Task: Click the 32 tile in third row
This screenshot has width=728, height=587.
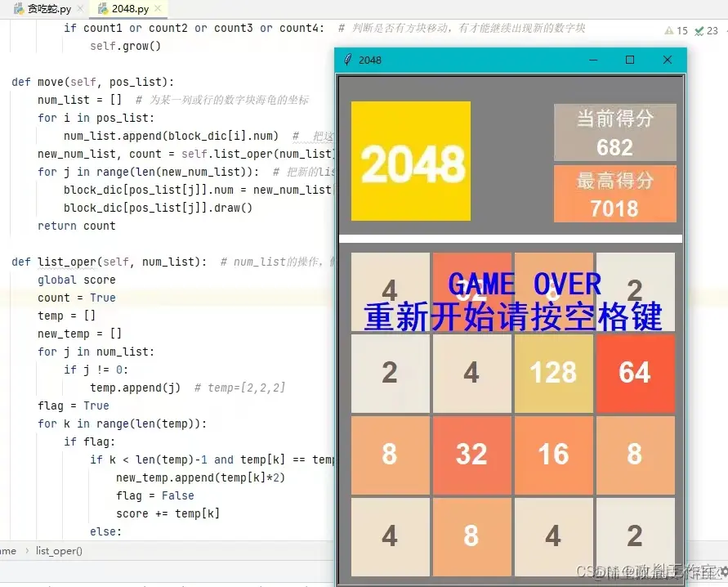Action: [x=472, y=455]
